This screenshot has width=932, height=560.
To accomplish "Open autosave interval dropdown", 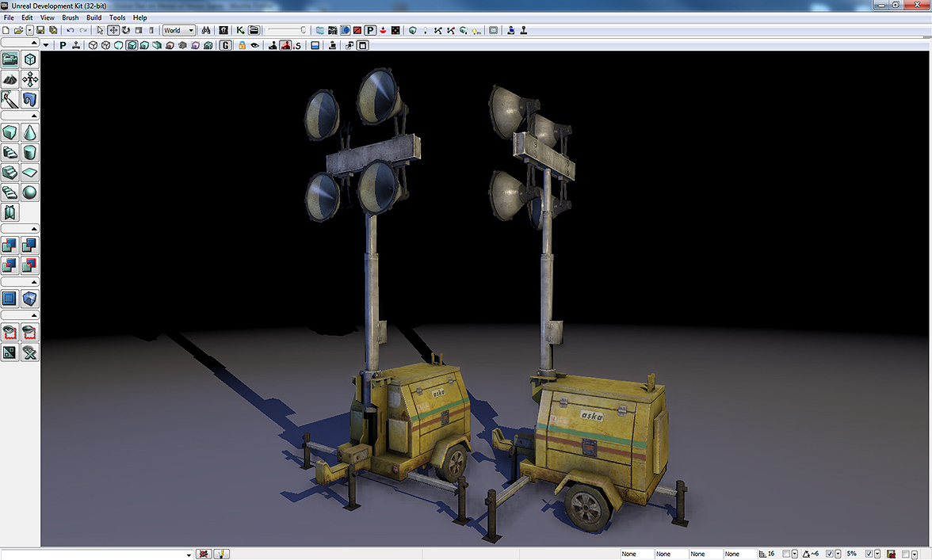I will pyautogui.click(x=915, y=554).
